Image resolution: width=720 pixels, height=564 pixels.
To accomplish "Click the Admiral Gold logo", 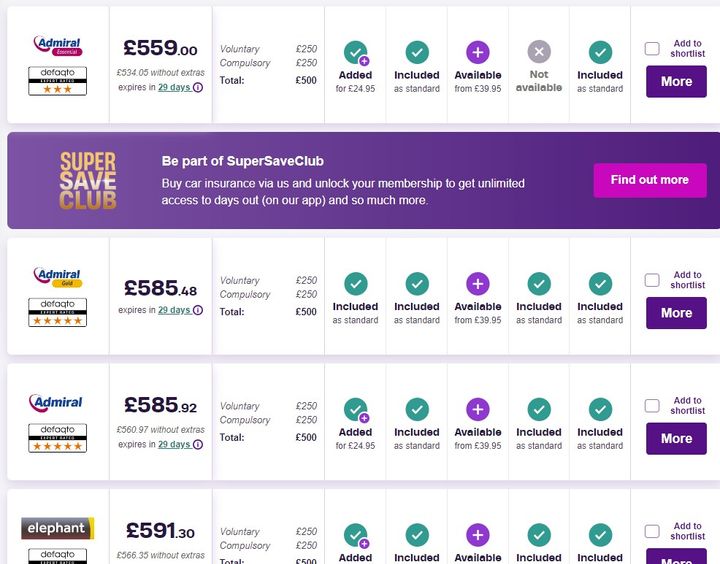I will tap(57, 276).
